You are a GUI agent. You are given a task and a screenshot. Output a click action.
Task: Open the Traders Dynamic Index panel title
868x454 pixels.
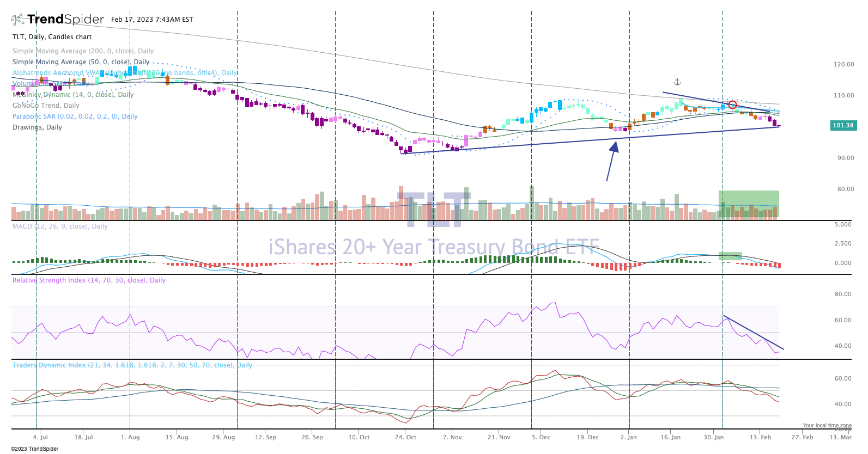coord(132,365)
